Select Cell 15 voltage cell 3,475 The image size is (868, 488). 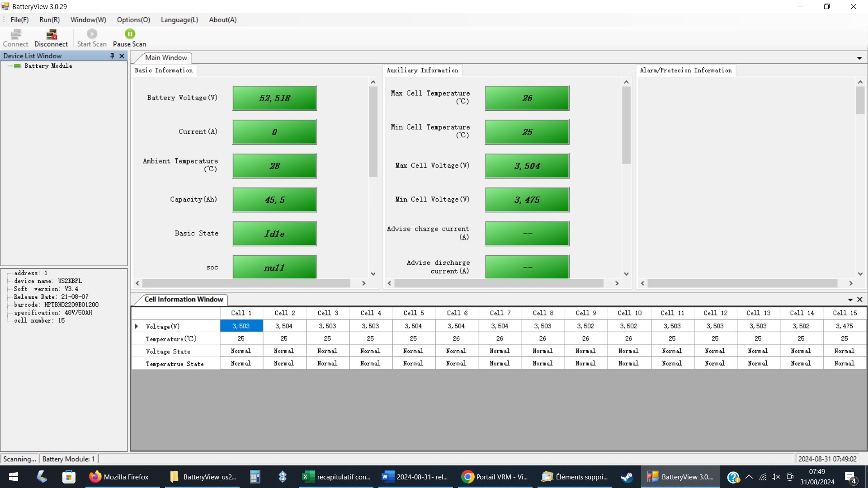tap(844, 326)
